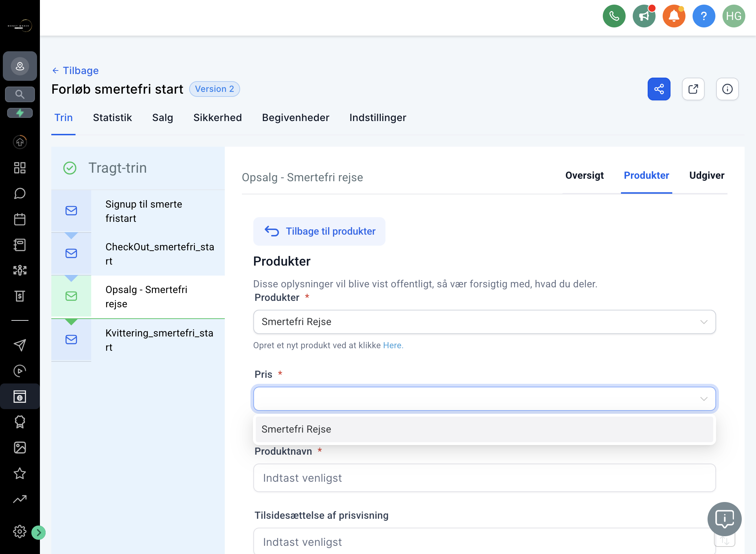Open the Indstillinger tab

tap(378, 117)
